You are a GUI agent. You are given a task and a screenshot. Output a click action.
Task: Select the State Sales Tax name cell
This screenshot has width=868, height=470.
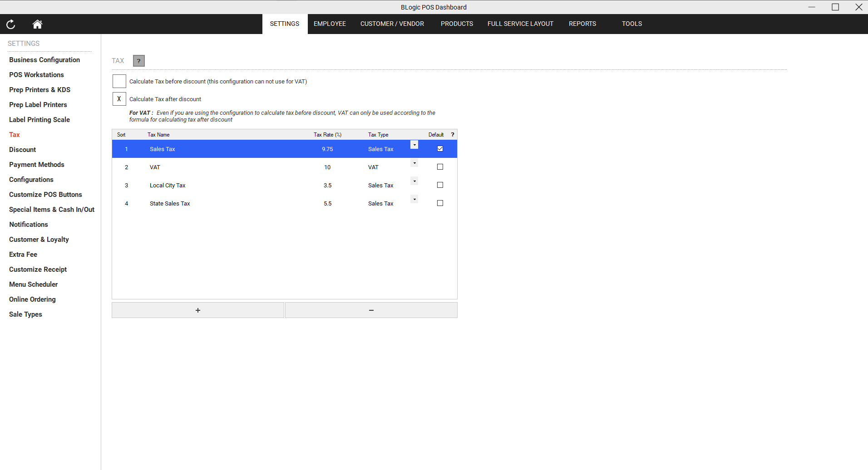pyautogui.click(x=170, y=204)
